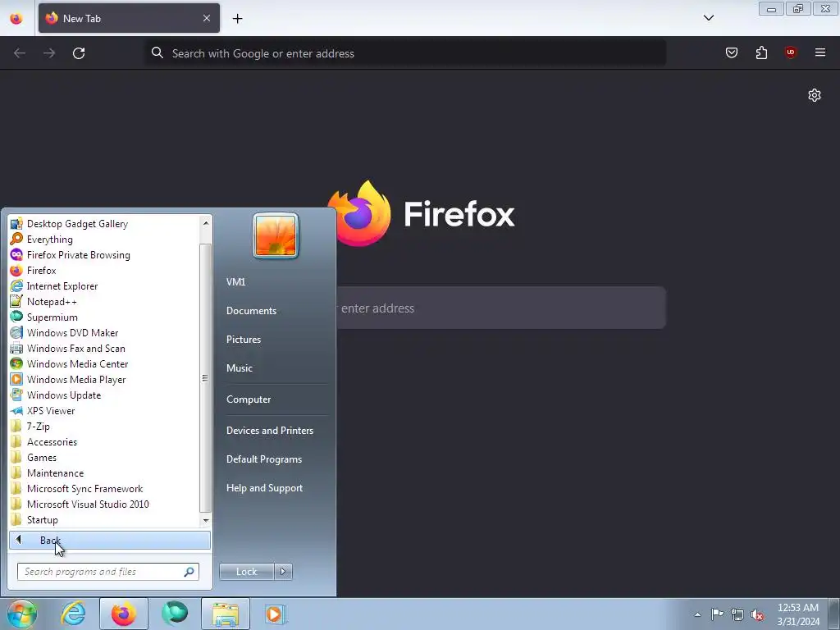The height and width of the screenshot is (630, 840).
Task: Click the Firefox address bar
Action: click(x=405, y=53)
